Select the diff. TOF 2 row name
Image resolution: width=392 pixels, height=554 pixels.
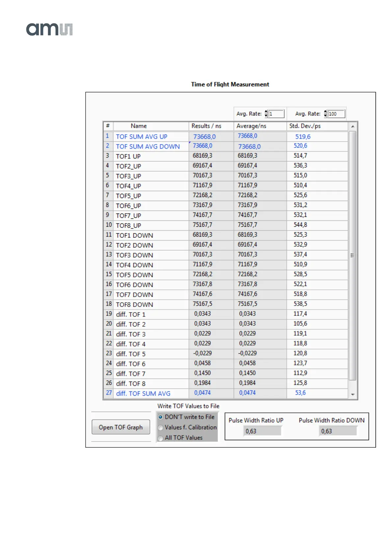pos(131,324)
